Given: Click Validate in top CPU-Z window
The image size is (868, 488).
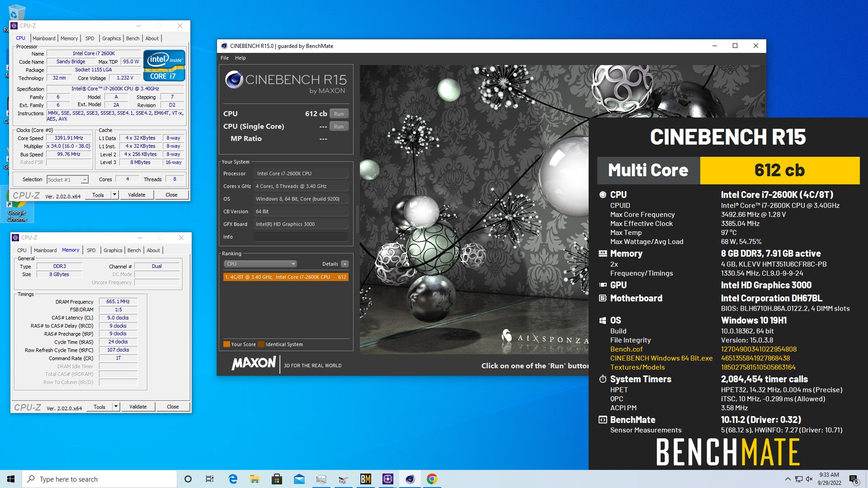Looking at the screenshot, I should tap(137, 195).
